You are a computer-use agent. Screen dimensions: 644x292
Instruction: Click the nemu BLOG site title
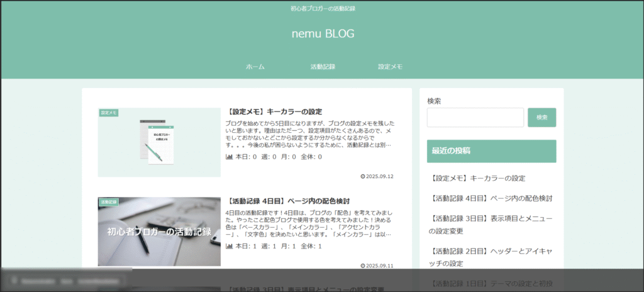[323, 34]
